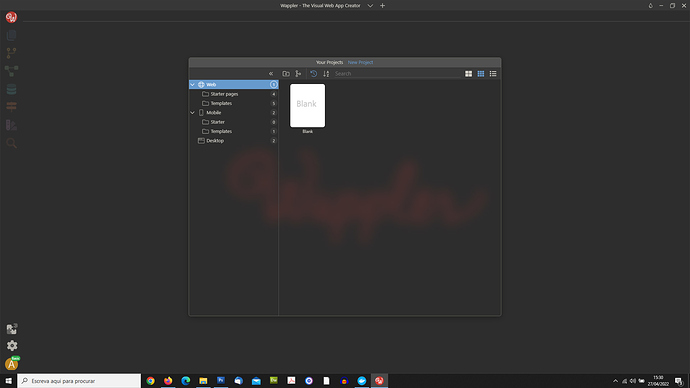Open Microsoft Edge from the taskbar

tap(186, 381)
